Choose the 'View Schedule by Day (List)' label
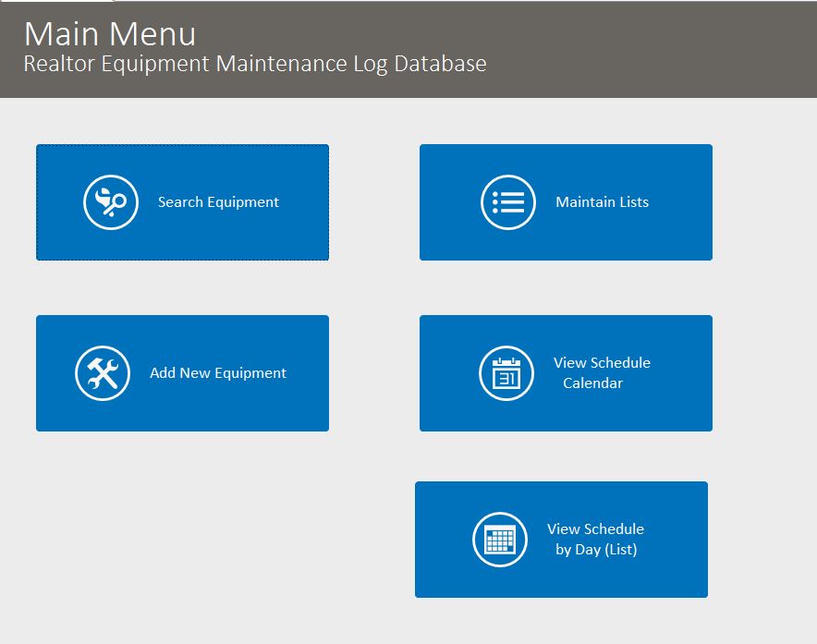The height and width of the screenshot is (644, 817). [595, 540]
